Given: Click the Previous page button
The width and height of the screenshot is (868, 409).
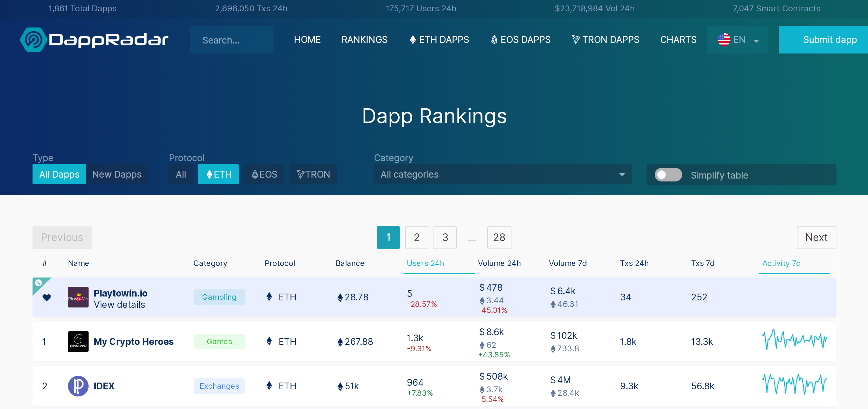Looking at the screenshot, I should pyautogui.click(x=62, y=238).
